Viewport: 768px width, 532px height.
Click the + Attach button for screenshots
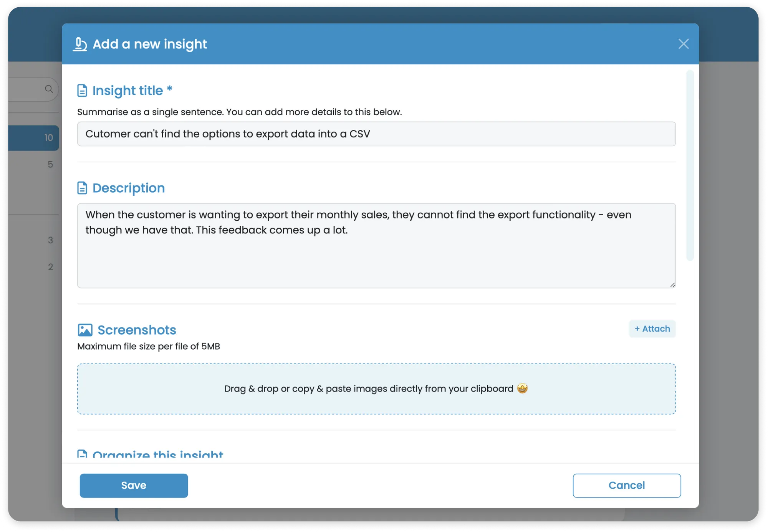[x=652, y=329]
